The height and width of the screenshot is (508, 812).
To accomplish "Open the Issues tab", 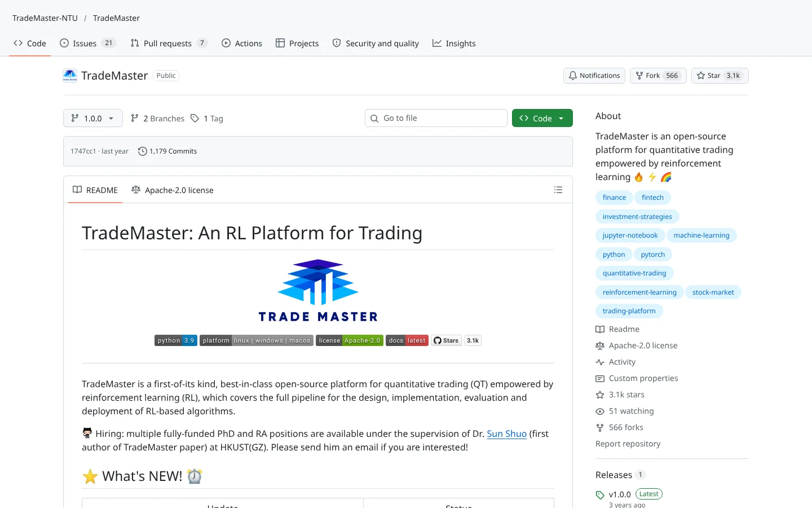I will (88, 43).
